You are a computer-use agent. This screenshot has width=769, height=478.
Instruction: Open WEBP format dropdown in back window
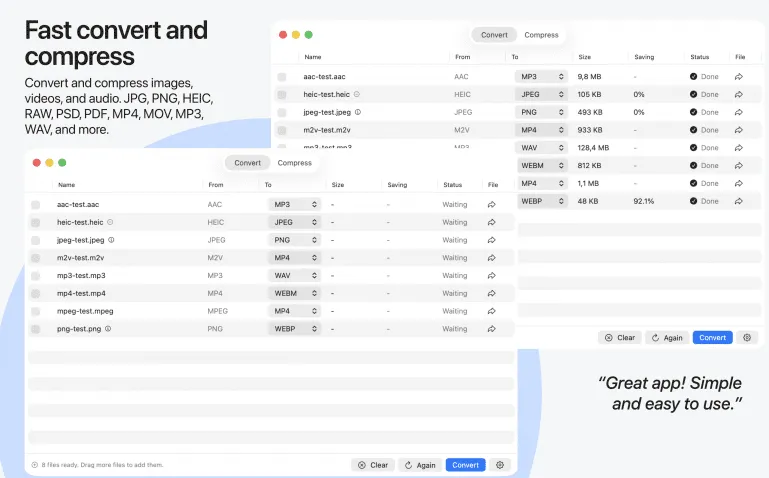[541, 201]
